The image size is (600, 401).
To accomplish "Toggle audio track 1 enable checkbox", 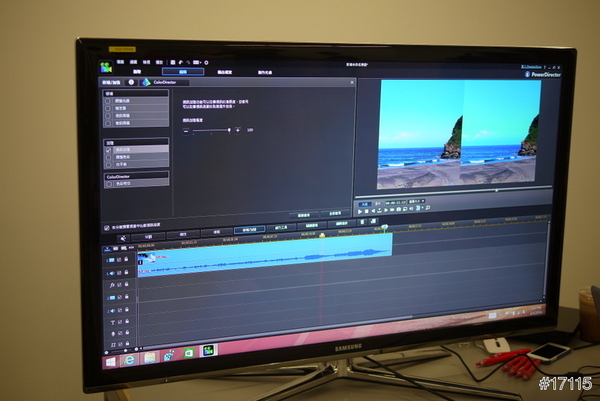I will pos(119,272).
